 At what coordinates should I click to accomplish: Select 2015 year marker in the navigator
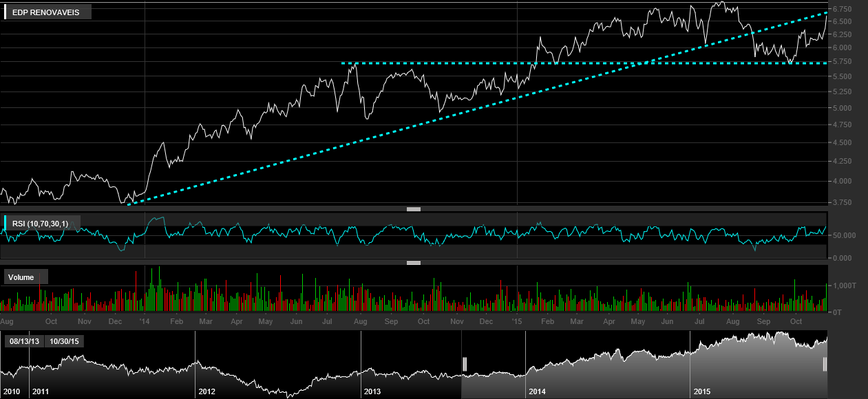pos(702,391)
